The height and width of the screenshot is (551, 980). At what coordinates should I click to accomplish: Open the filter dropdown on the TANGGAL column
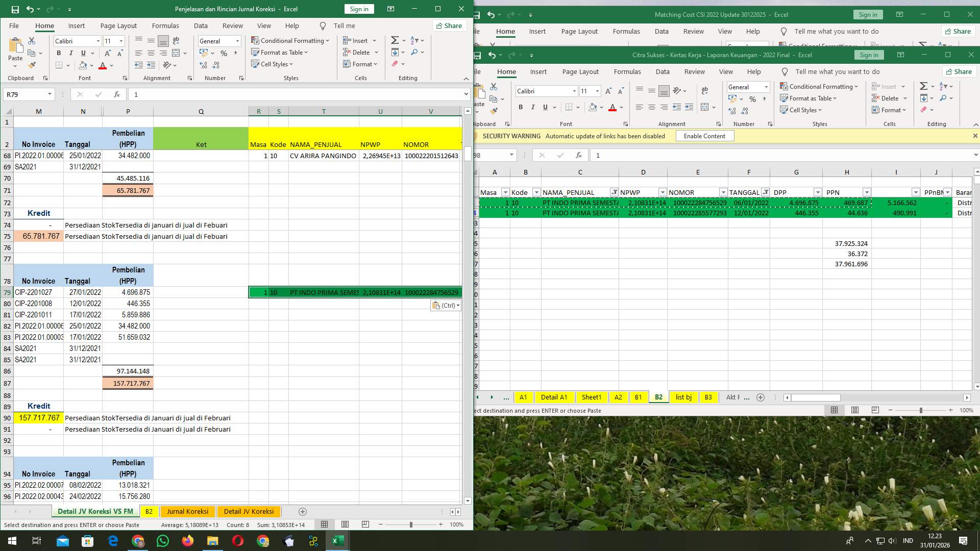765,192
